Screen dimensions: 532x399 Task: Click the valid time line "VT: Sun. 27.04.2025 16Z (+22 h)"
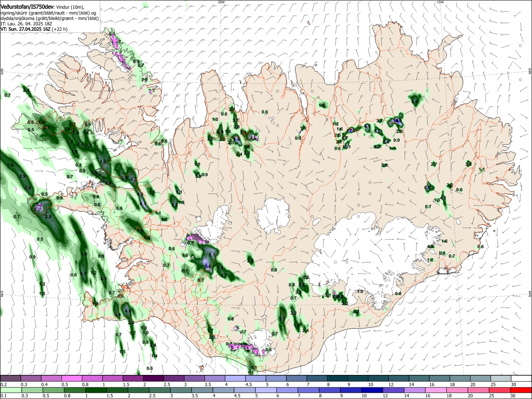pos(34,29)
